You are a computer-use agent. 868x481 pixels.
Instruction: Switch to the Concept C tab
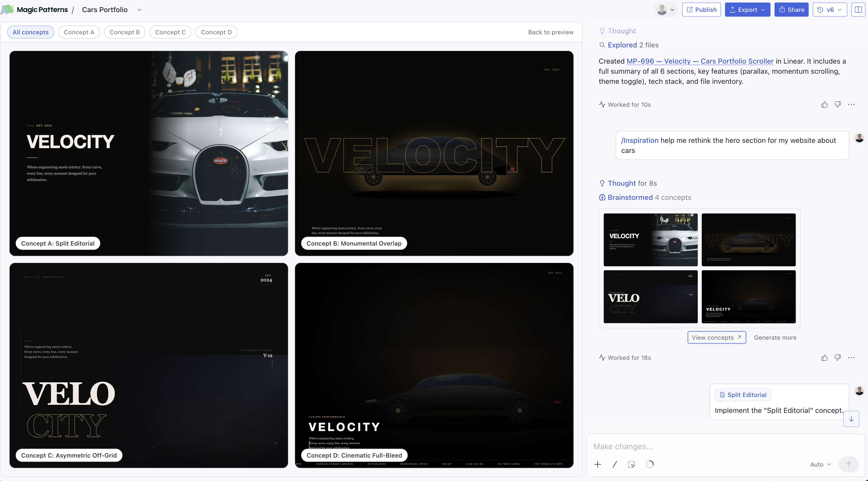point(171,32)
